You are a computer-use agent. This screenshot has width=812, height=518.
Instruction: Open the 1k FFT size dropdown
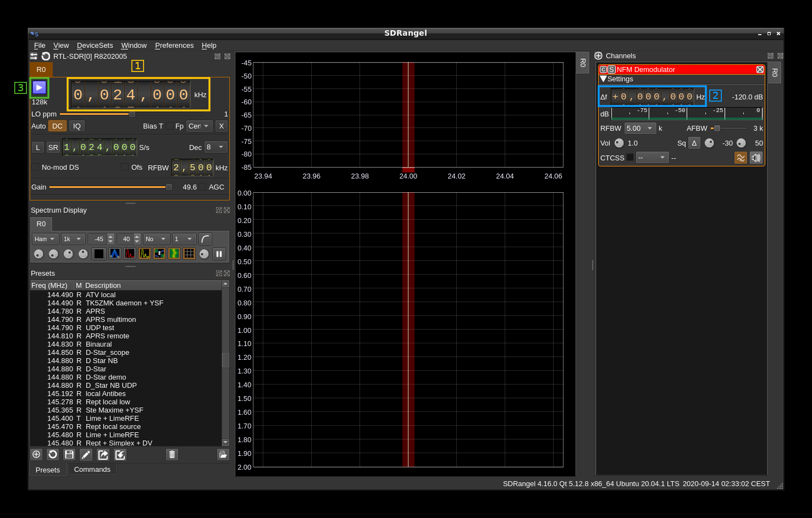pos(73,239)
